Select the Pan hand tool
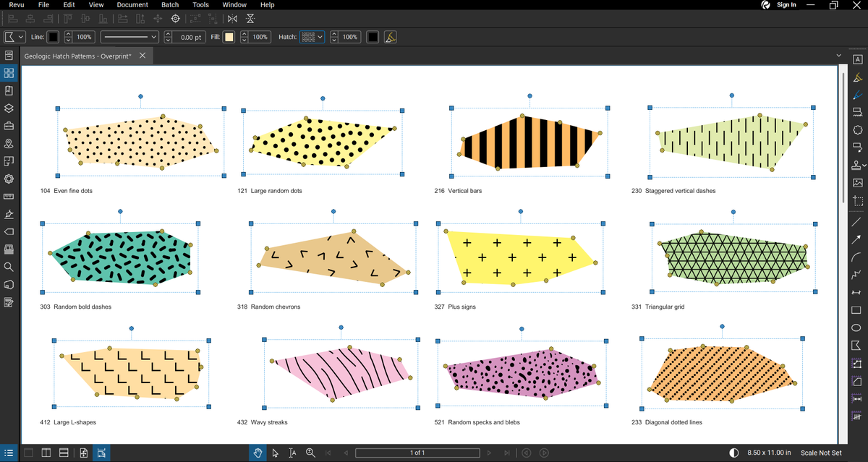Screen dimensions: 868x462 tap(257, 453)
